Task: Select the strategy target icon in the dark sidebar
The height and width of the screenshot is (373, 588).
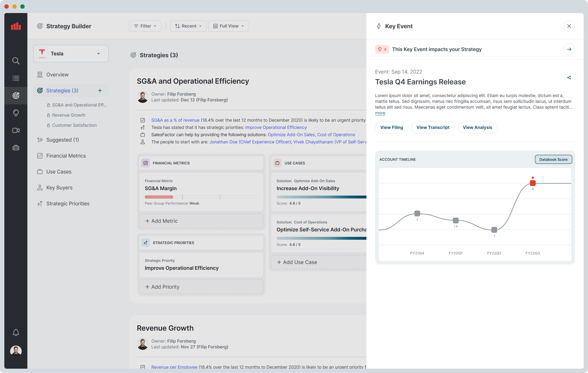Action: pos(16,96)
